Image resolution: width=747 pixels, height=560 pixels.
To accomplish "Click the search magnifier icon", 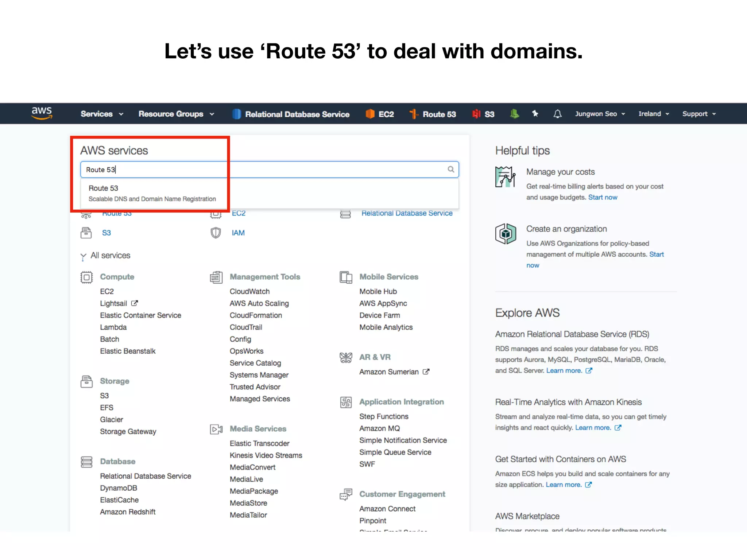I will [451, 169].
